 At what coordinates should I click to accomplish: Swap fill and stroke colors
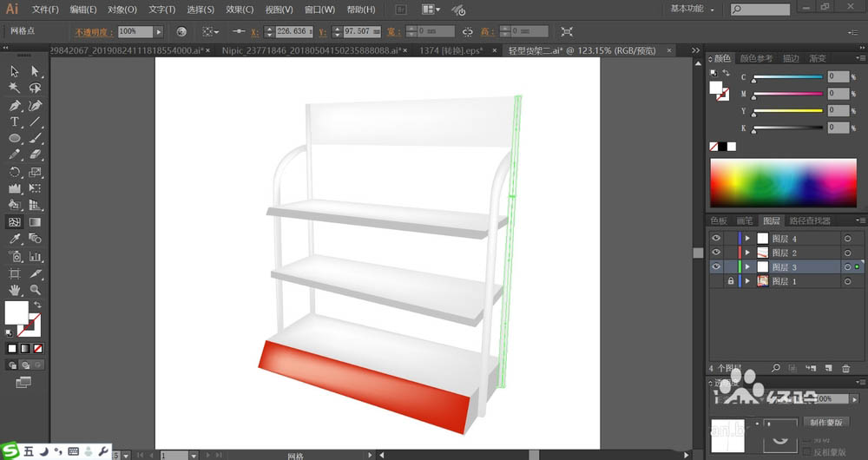point(37,305)
